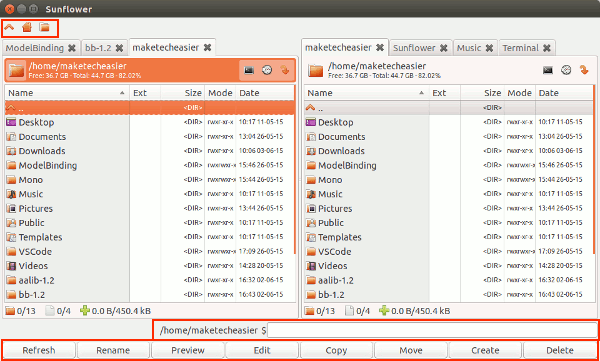Close the ModelBinding tab
Image resolution: width=600 pixels, height=361 pixels.
click(x=72, y=48)
